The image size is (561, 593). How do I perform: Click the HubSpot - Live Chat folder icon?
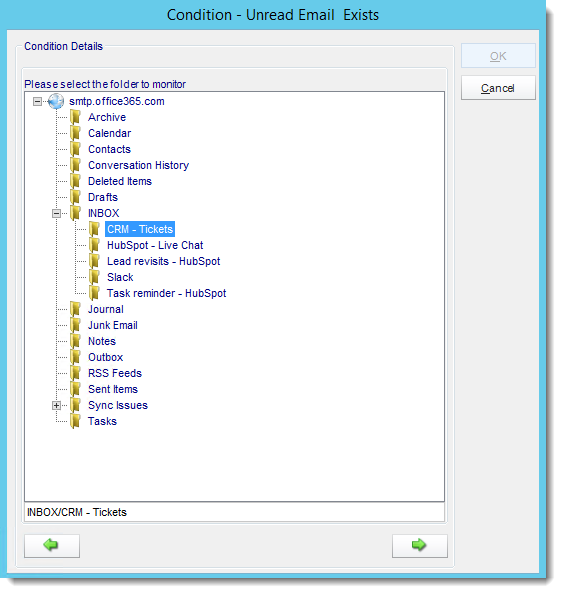95,245
